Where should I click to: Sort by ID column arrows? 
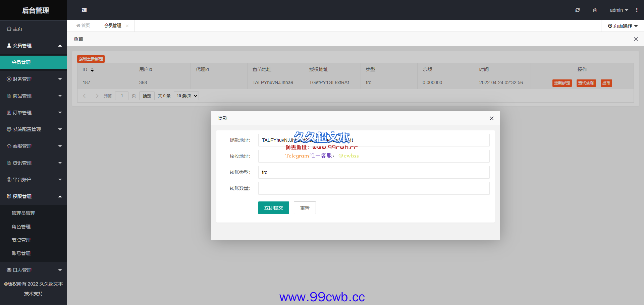click(x=92, y=70)
